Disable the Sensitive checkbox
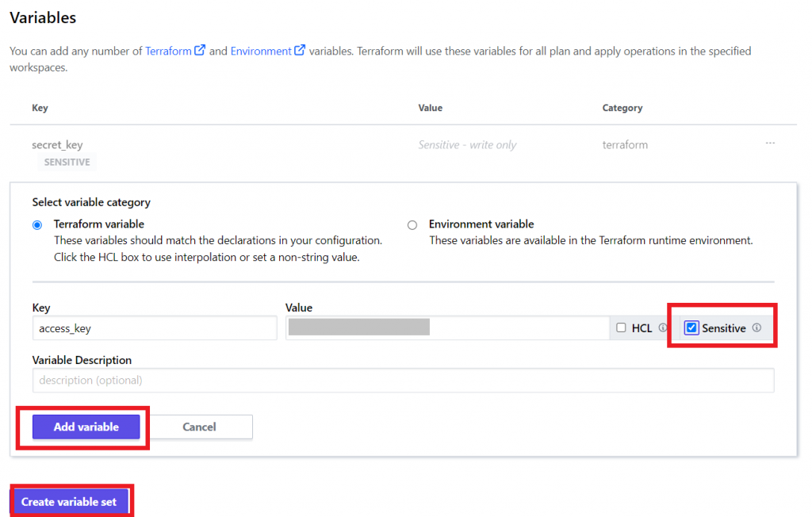The height and width of the screenshot is (517, 812). coord(693,327)
